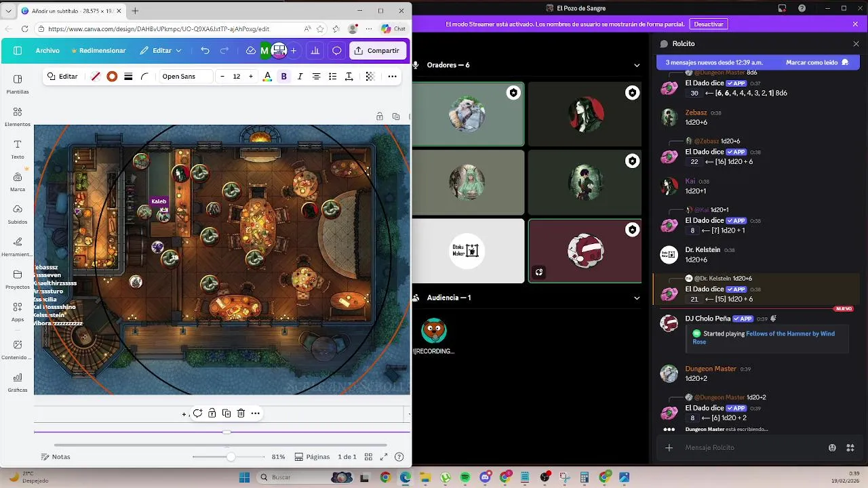The height and width of the screenshot is (488, 868).
Task: Toggle italic formatting
Action: [300, 77]
